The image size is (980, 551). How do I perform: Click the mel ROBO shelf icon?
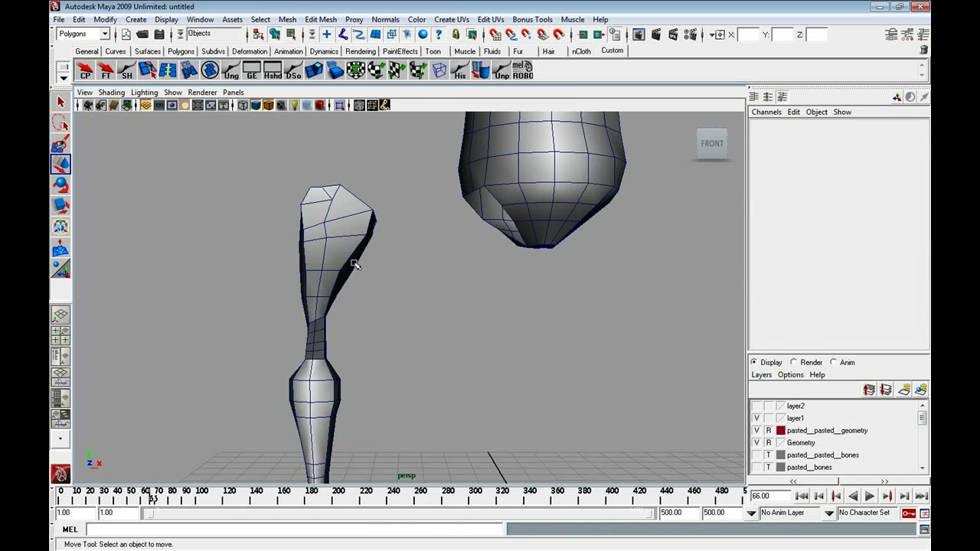point(522,71)
